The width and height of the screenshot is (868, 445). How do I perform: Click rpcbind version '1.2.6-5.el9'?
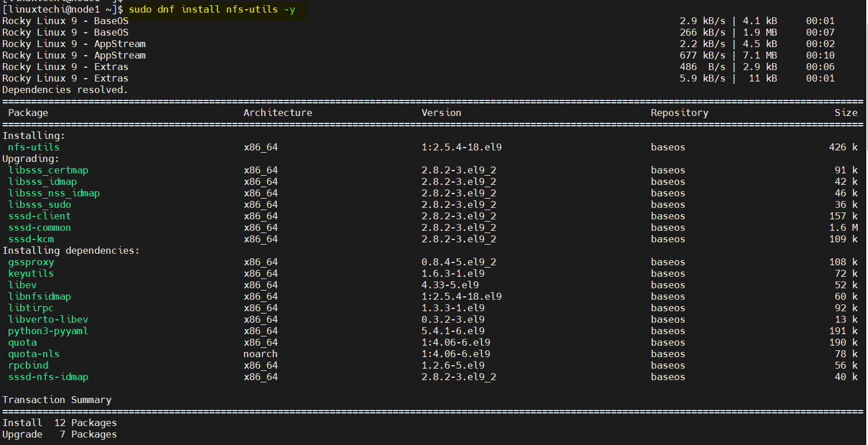point(453,366)
